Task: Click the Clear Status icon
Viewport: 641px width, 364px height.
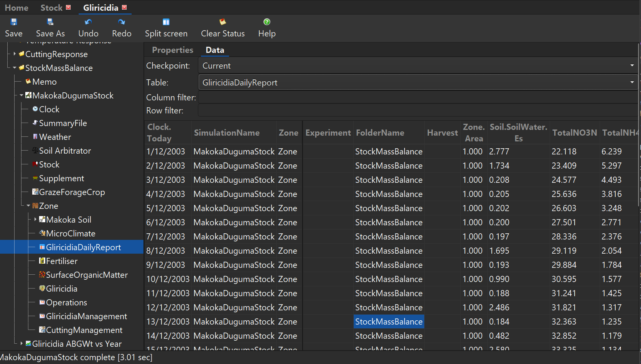Action: pyautogui.click(x=222, y=22)
